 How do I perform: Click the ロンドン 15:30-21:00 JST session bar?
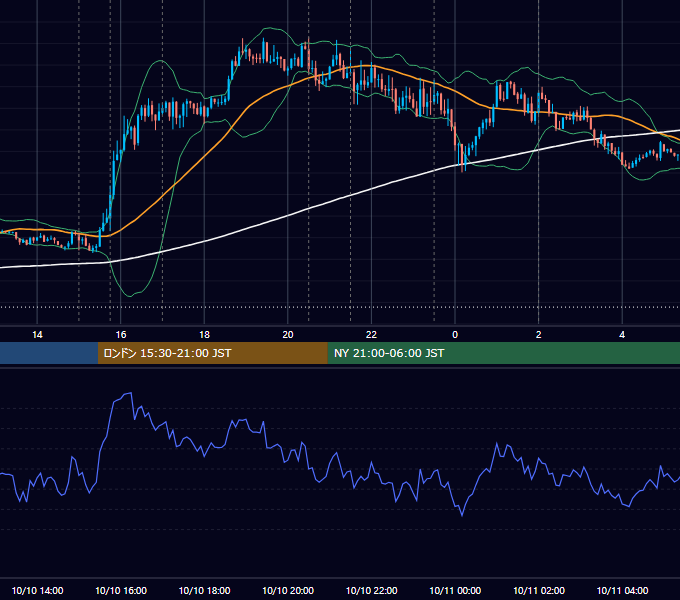click(212, 353)
